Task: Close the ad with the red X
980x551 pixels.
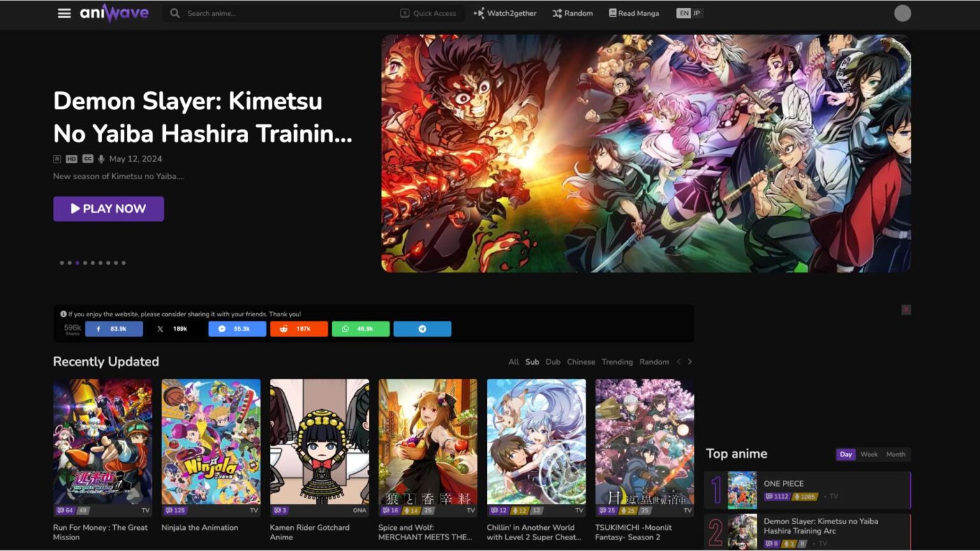Action: point(906,310)
